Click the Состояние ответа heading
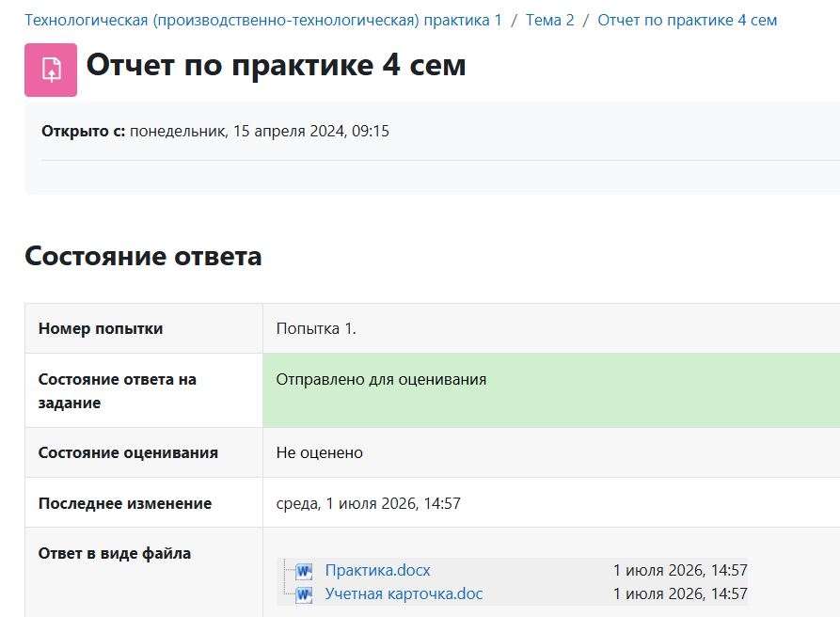 coord(143,256)
